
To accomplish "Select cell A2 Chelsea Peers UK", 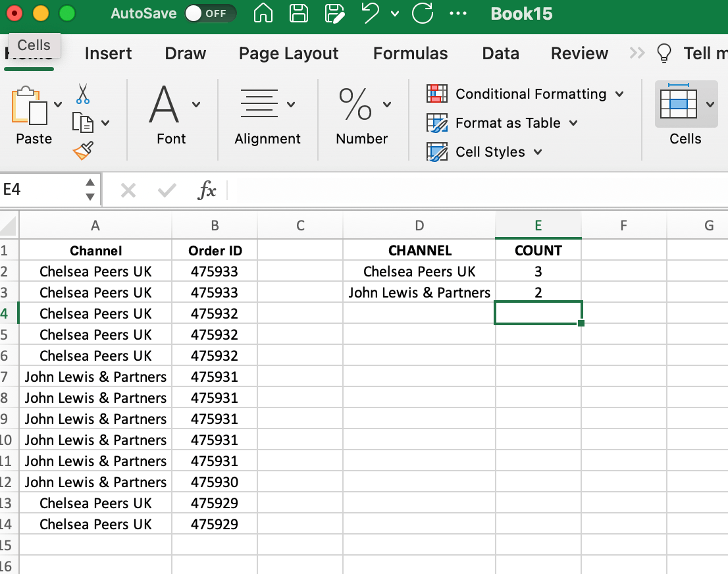I will pyautogui.click(x=95, y=271).
